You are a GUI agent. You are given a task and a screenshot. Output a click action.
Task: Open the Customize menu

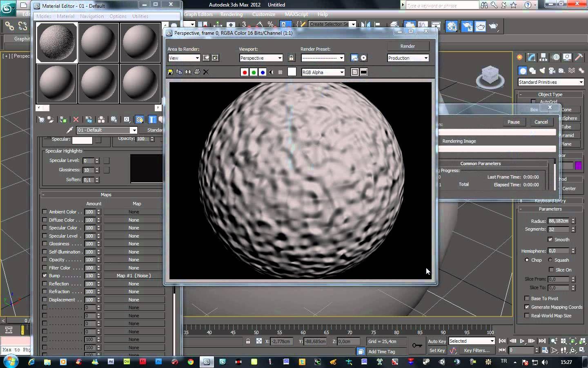pyautogui.click(x=264, y=14)
